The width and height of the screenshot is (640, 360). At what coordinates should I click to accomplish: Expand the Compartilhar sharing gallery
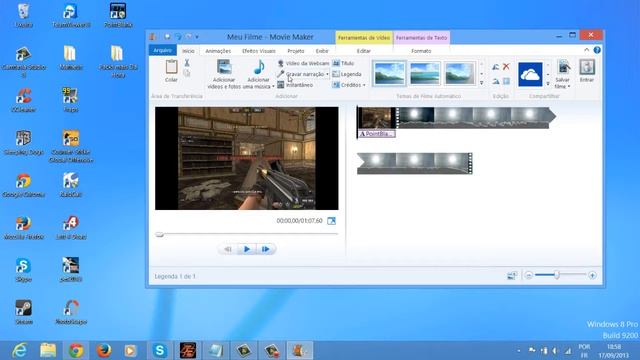point(548,84)
